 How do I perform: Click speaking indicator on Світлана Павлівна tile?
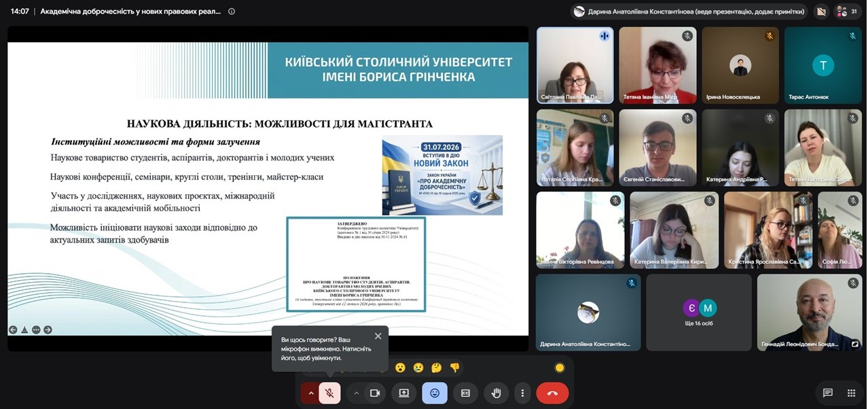pyautogui.click(x=604, y=36)
